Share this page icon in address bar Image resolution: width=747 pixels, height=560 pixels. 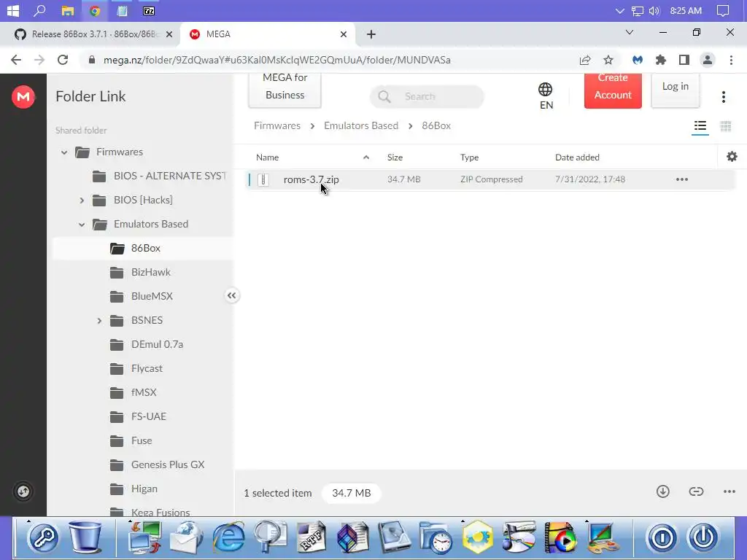coord(585,60)
